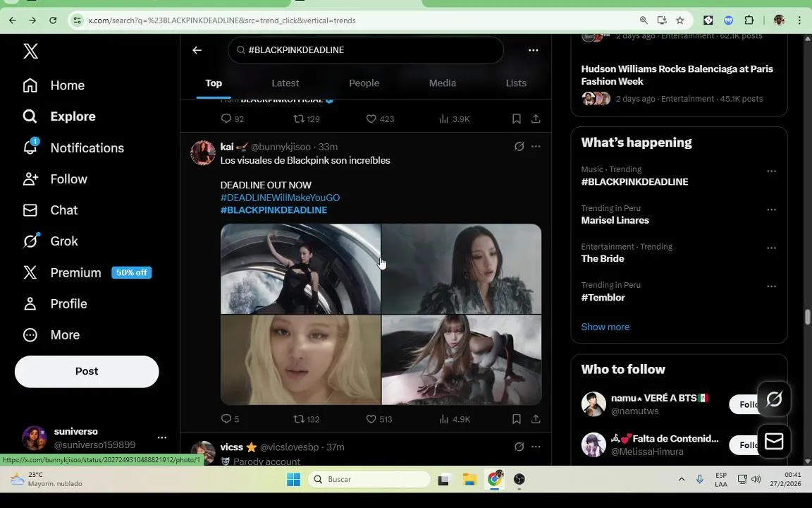
Task: Open top-right photo in kai's post
Action: coord(462,269)
